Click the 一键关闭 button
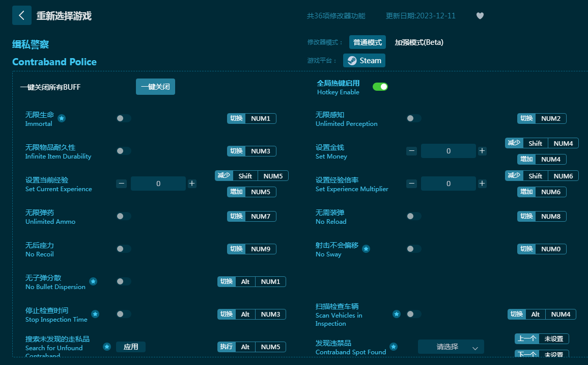Viewport: 588px width, 365px height. tap(155, 87)
